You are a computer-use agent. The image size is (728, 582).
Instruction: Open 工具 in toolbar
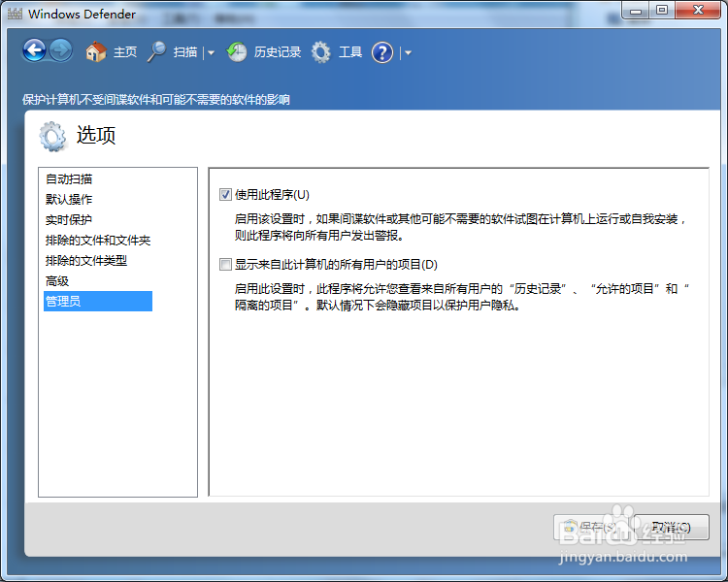point(350,52)
